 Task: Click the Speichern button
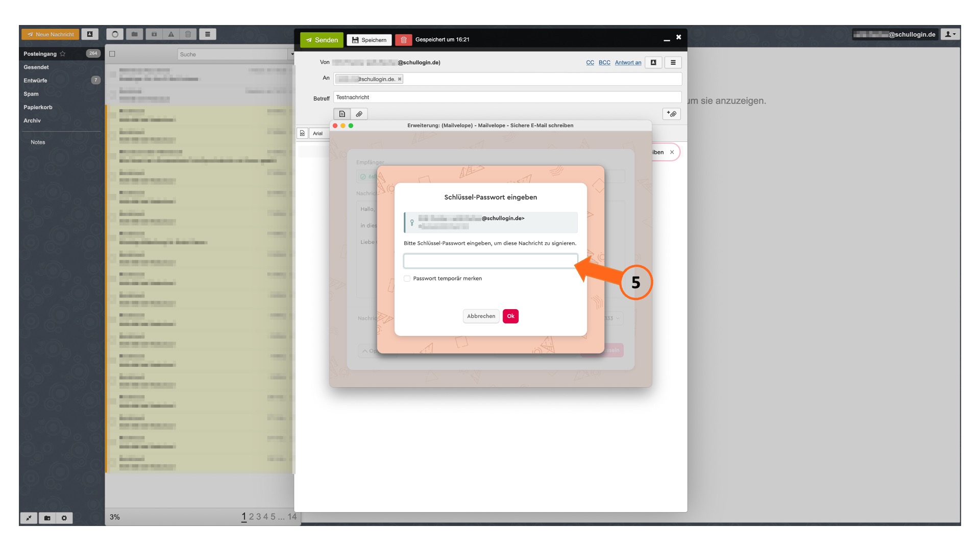[369, 40]
